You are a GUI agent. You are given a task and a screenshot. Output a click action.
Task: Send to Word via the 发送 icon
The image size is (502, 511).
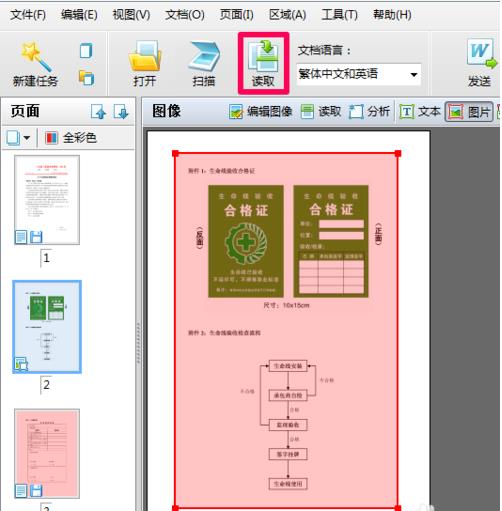pos(481,63)
